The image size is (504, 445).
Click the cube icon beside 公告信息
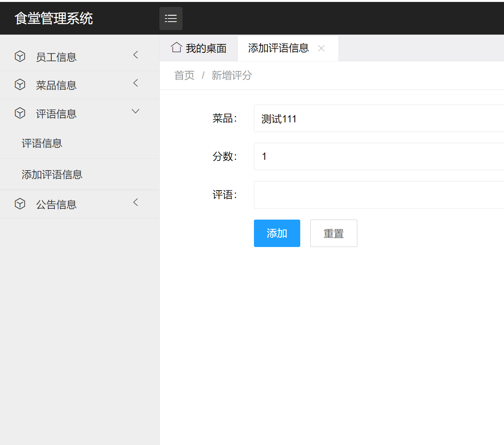(20, 204)
